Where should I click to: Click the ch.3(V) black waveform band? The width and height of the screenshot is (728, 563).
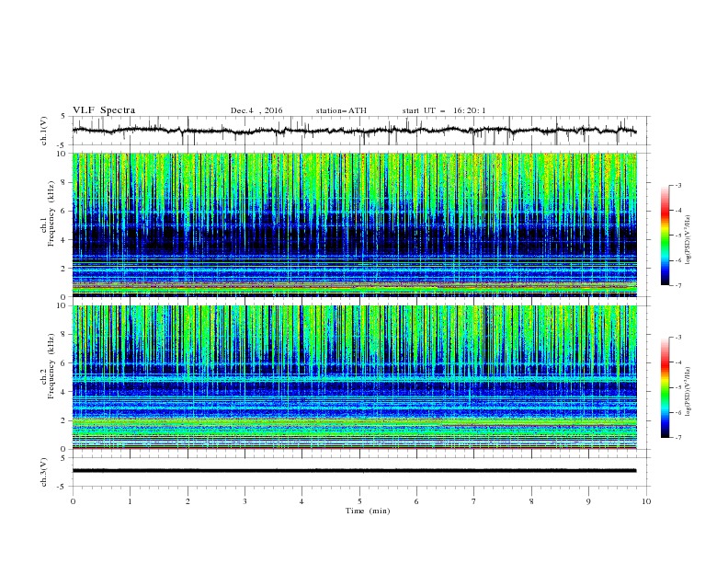355,471
